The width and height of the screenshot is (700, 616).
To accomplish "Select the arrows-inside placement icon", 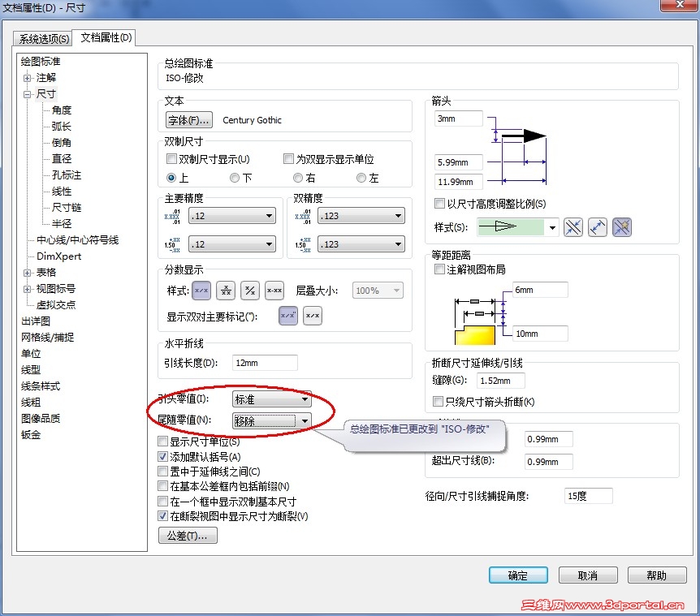I will click(598, 227).
